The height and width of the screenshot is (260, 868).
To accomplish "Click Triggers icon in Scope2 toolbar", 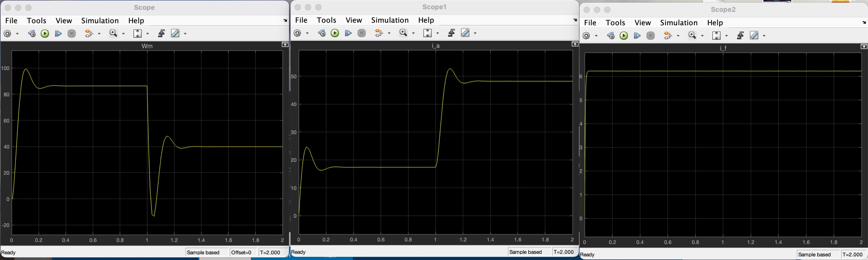I will (740, 36).
